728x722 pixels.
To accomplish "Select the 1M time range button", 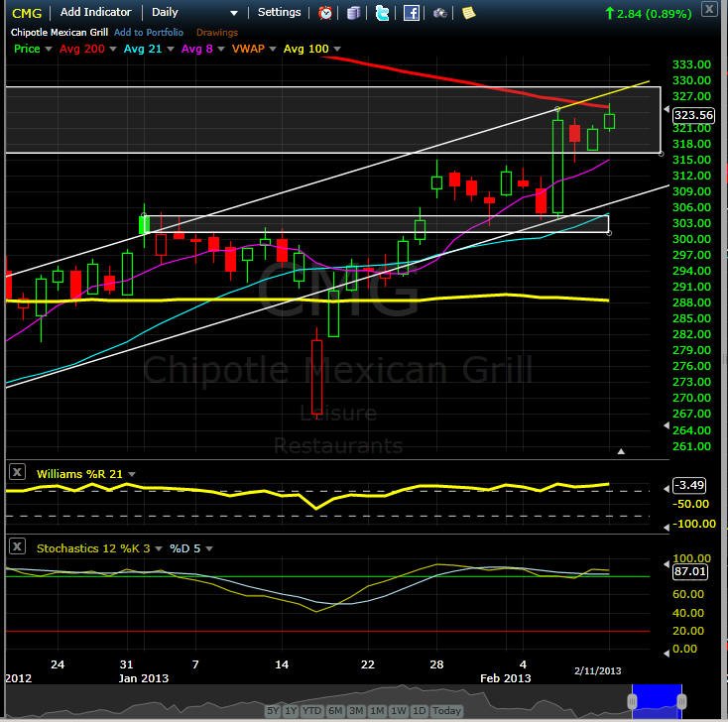I will click(x=378, y=710).
